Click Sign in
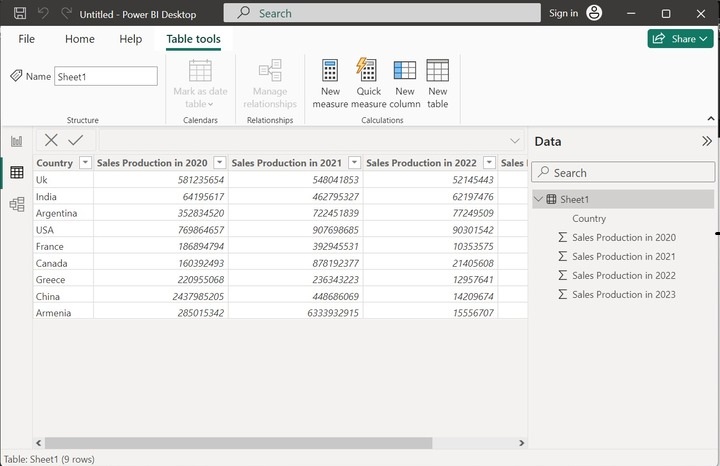 pyautogui.click(x=563, y=14)
